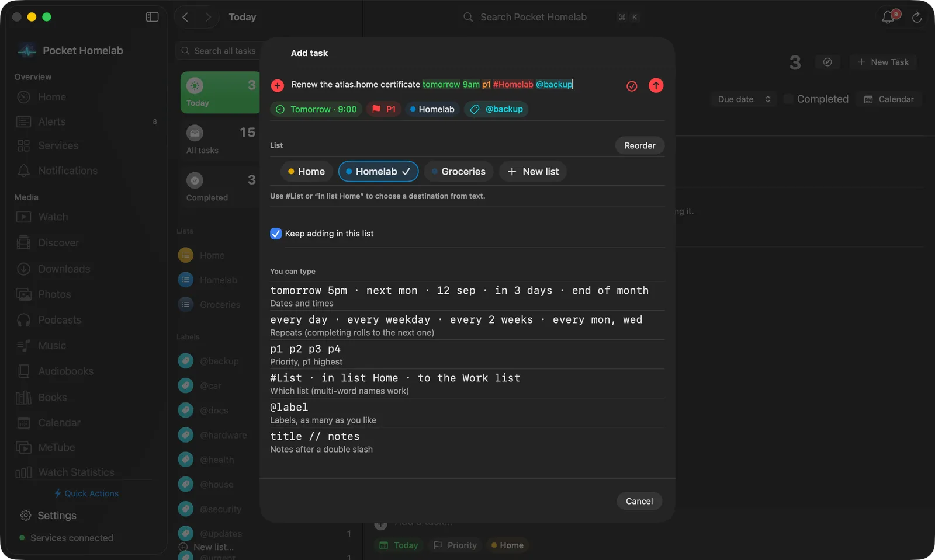Click the red plus icon beside the task text
This screenshot has width=935, height=560.
coord(278,86)
